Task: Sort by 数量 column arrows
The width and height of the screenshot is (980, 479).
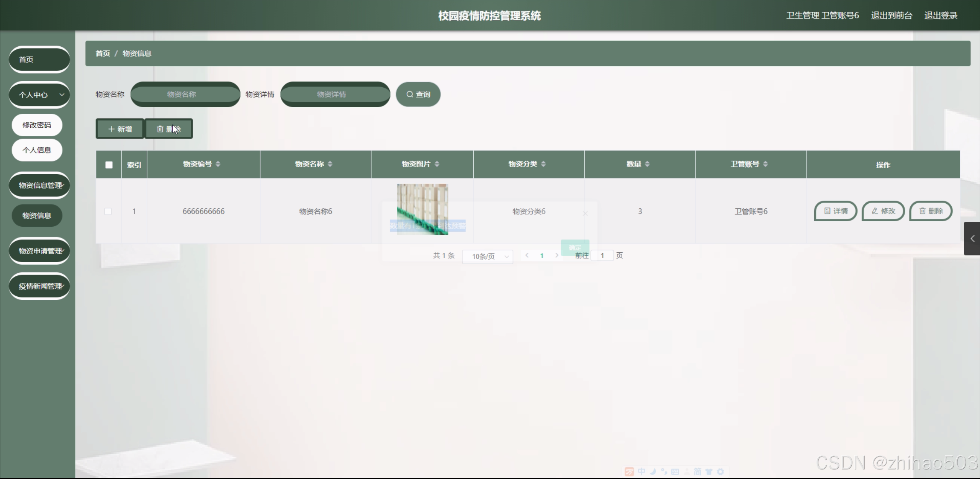Action: coord(647,164)
